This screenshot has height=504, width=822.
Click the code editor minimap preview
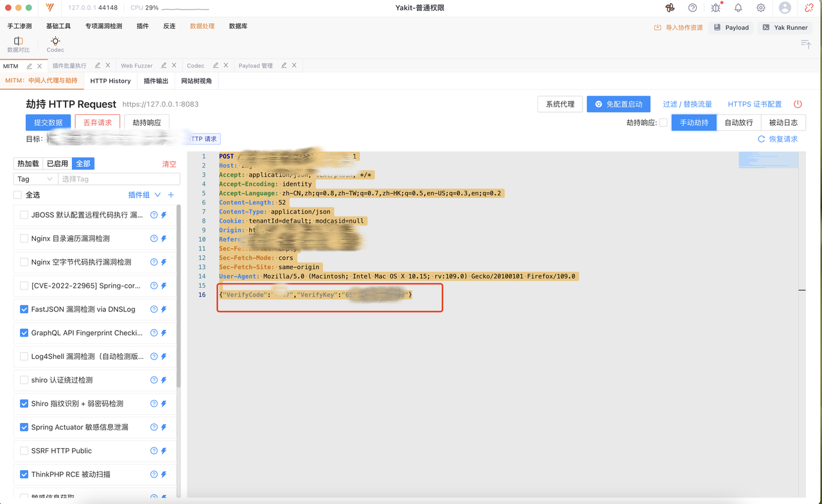tap(769, 160)
